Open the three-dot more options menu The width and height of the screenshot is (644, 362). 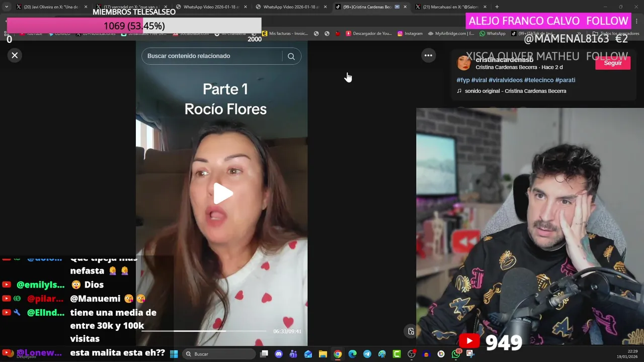click(428, 55)
